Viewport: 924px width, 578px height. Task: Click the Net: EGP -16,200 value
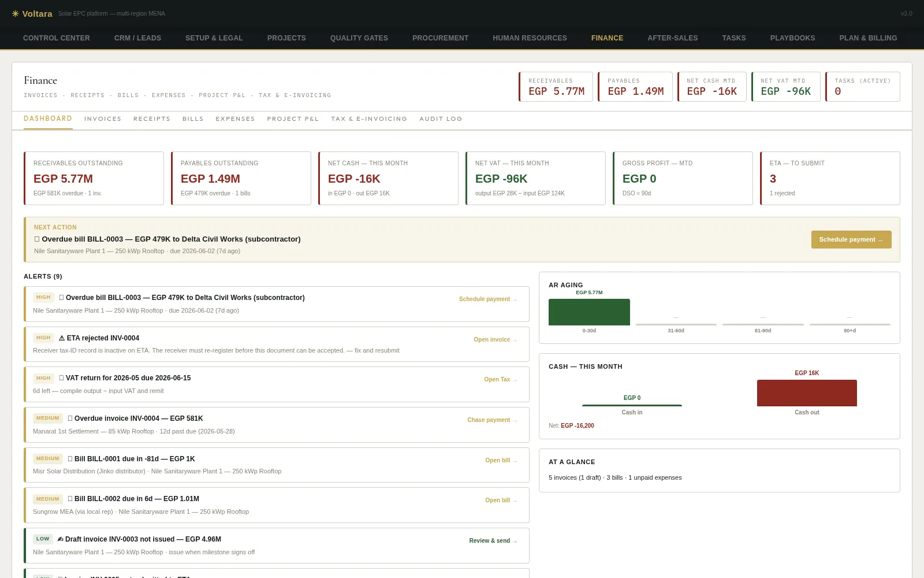click(577, 426)
